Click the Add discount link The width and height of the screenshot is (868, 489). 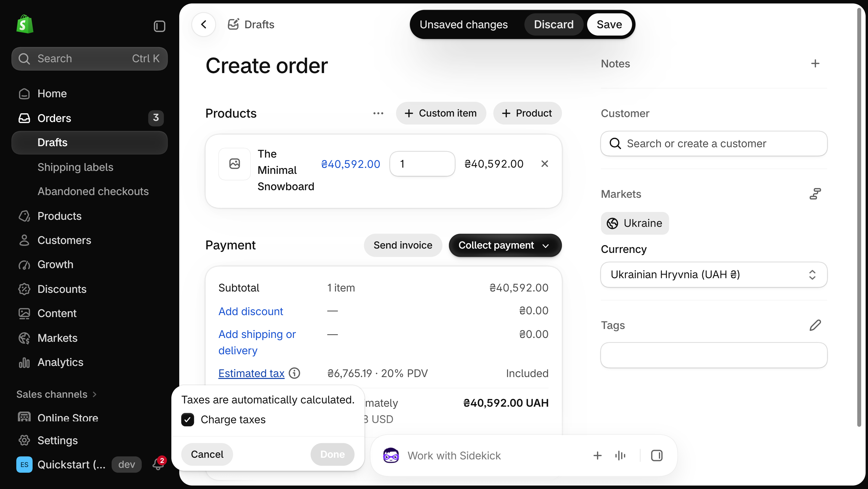coord(251,311)
